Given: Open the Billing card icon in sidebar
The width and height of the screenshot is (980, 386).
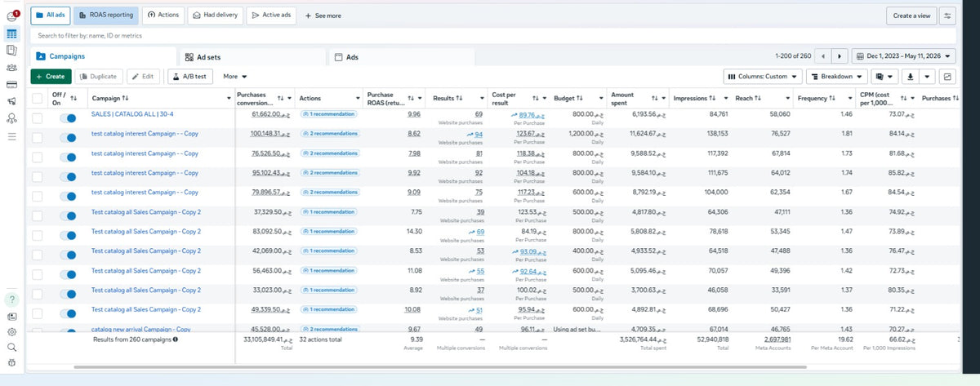Looking at the screenshot, I should click(x=11, y=85).
